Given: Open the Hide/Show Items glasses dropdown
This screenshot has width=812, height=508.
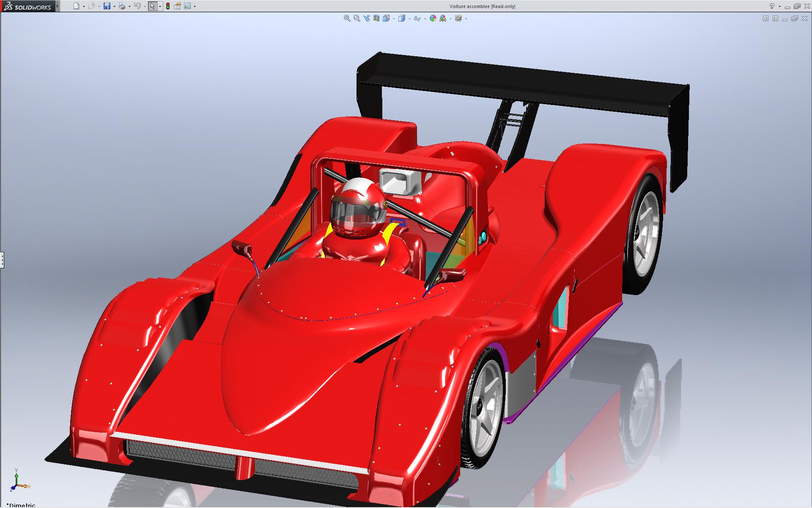Looking at the screenshot, I should tap(425, 19).
